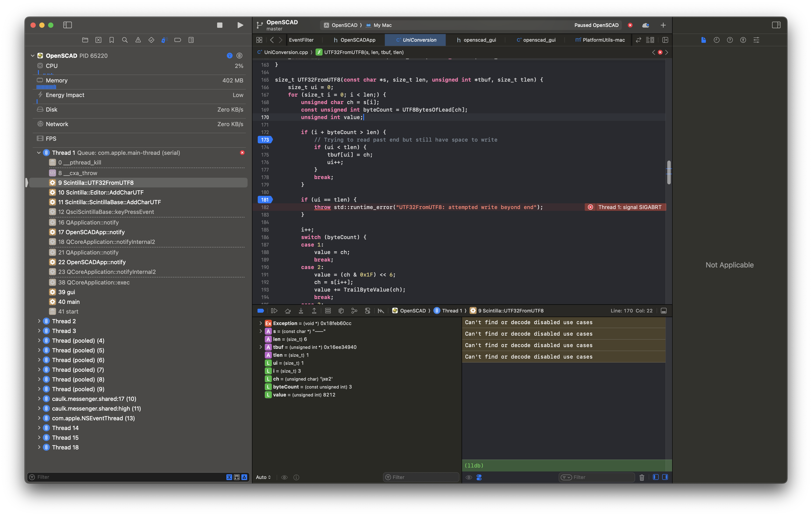
Task: Click the Run play button
Action: [240, 25]
